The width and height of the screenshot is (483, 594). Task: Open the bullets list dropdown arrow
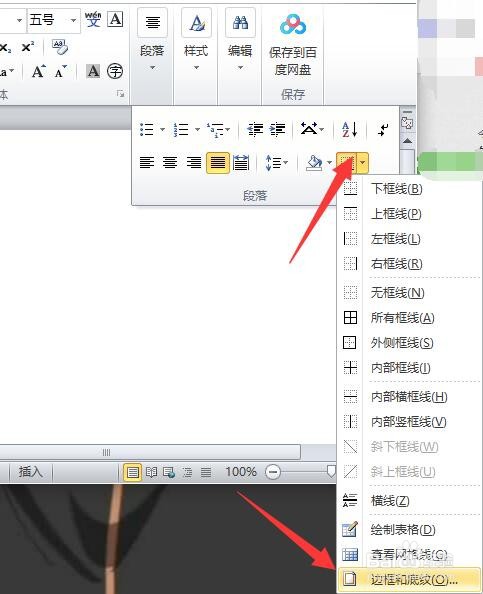(162, 130)
